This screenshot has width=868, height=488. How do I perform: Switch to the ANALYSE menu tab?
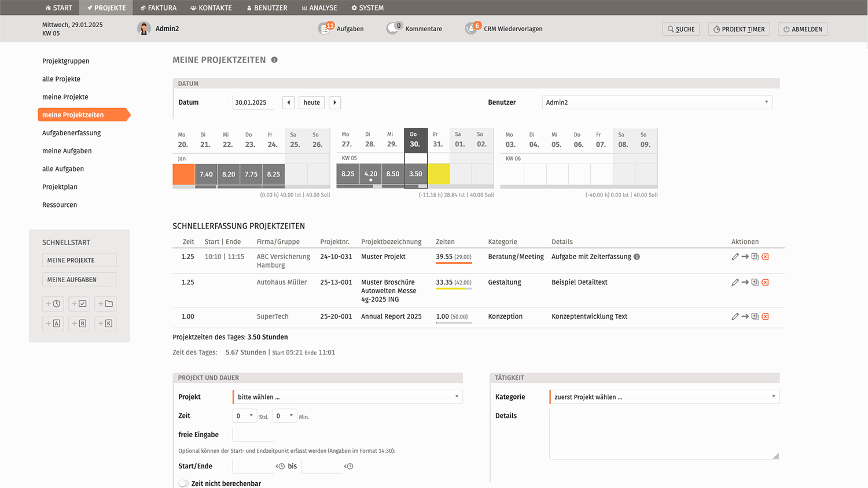tap(319, 8)
